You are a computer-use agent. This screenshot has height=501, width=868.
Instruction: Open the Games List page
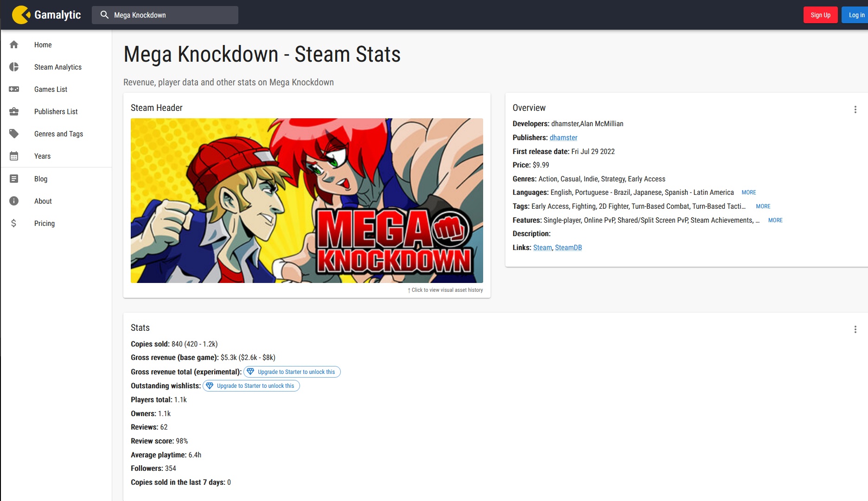(56, 89)
